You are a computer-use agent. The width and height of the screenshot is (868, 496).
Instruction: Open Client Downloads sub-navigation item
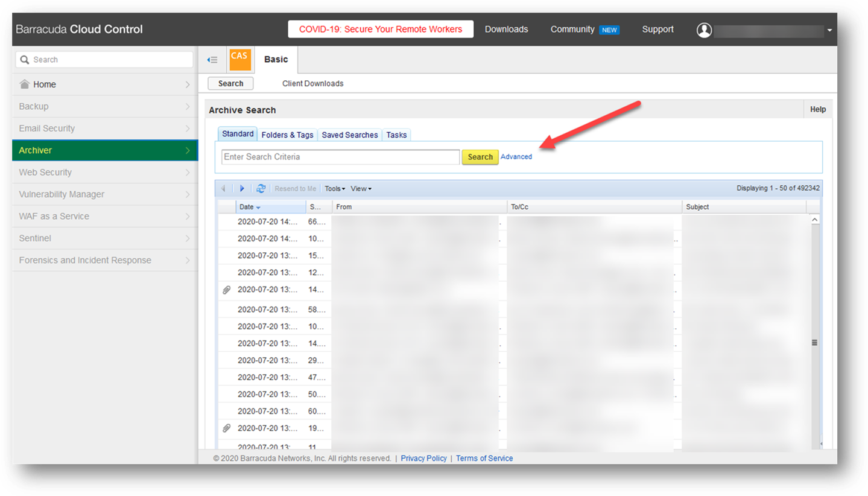tap(312, 84)
